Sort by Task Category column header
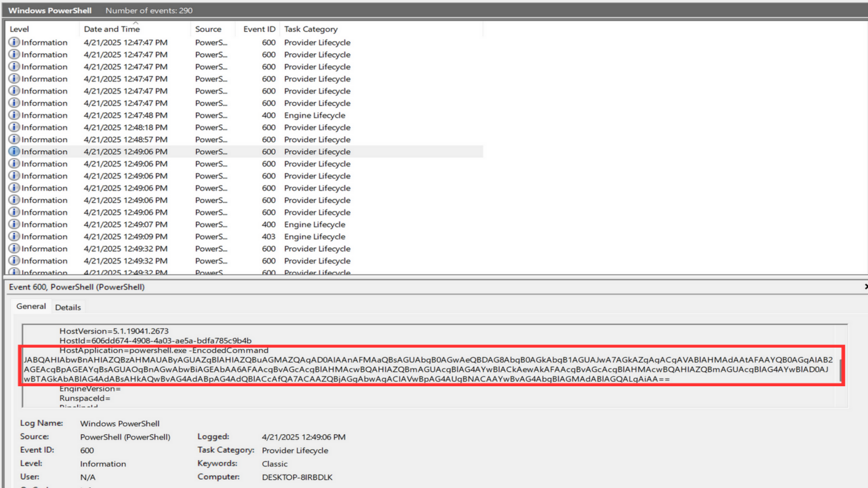Viewport: 868px width, 488px height. tap(311, 29)
